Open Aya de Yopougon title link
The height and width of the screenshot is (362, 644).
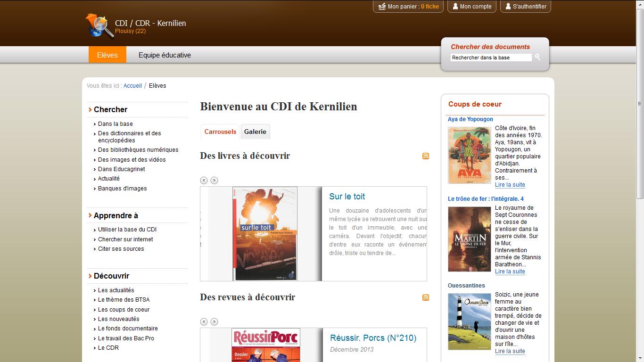pyautogui.click(x=471, y=119)
